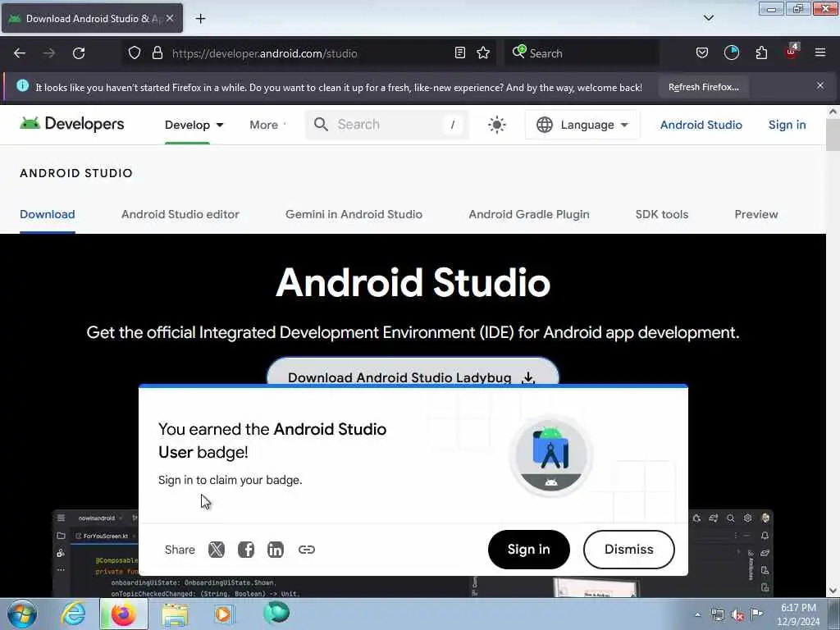View site security via the padlock icon

157,53
